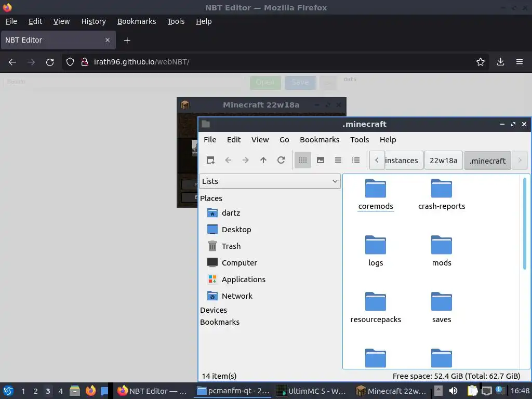
Task: Open the Firefox hamburger menu
Action: (520, 62)
